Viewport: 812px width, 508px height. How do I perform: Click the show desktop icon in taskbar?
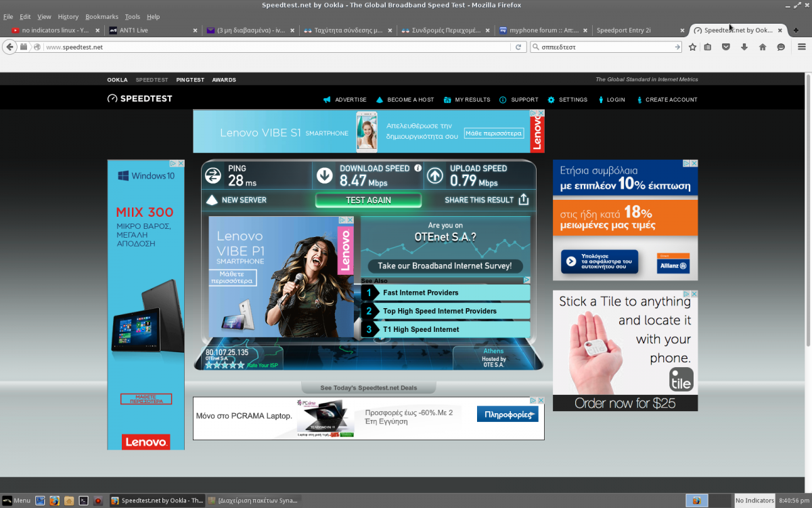tap(40, 501)
